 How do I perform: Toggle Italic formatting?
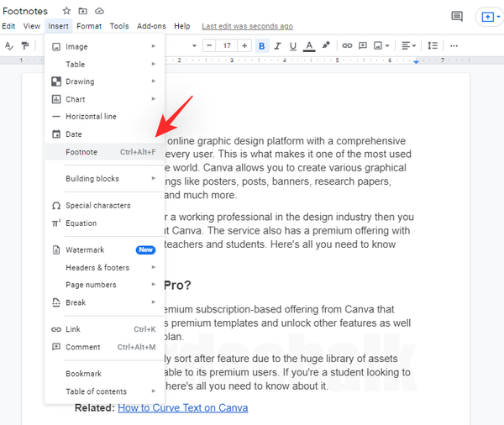coord(277,46)
